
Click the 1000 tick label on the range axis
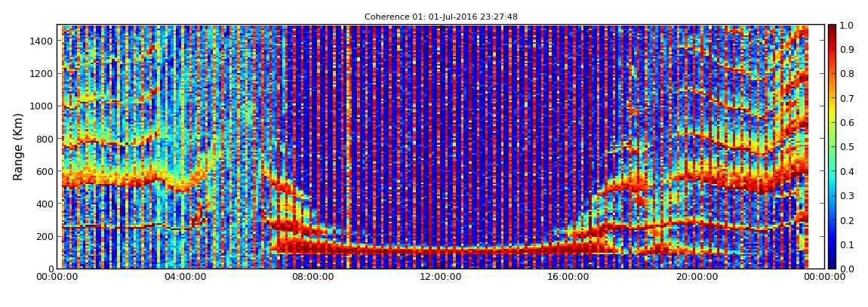pos(42,106)
